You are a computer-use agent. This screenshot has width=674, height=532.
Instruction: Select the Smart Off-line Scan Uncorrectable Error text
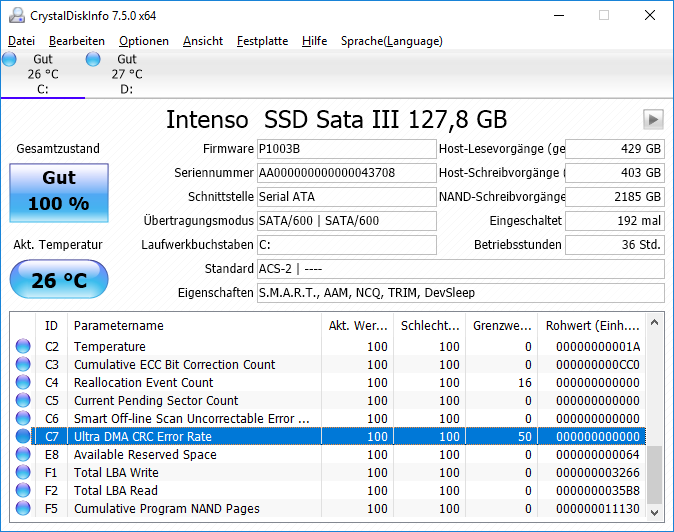click(x=192, y=419)
